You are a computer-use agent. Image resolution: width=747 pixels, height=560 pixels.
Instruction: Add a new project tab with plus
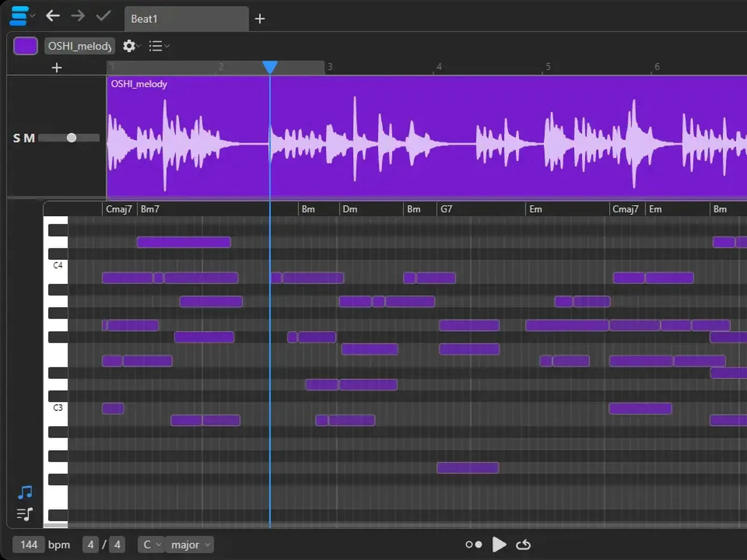click(x=260, y=19)
